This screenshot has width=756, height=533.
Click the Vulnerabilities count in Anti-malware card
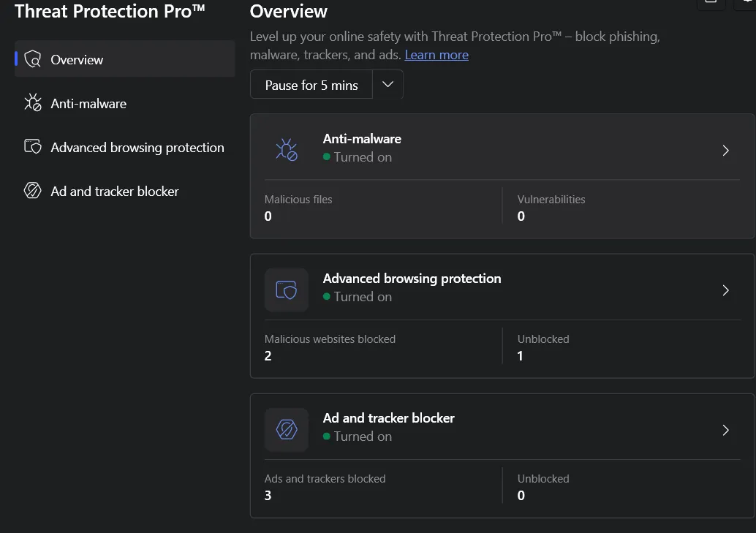tap(521, 216)
